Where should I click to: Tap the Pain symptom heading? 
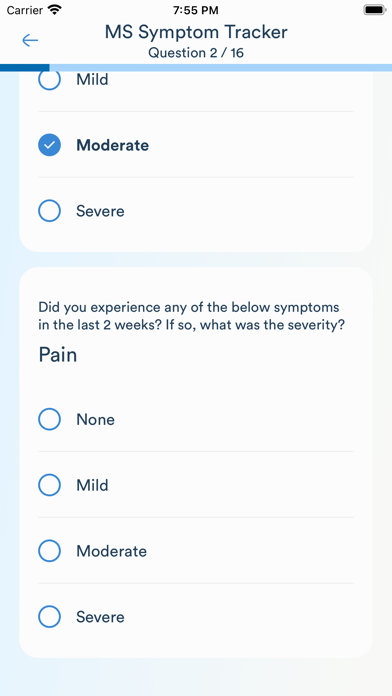tap(58, 355)
